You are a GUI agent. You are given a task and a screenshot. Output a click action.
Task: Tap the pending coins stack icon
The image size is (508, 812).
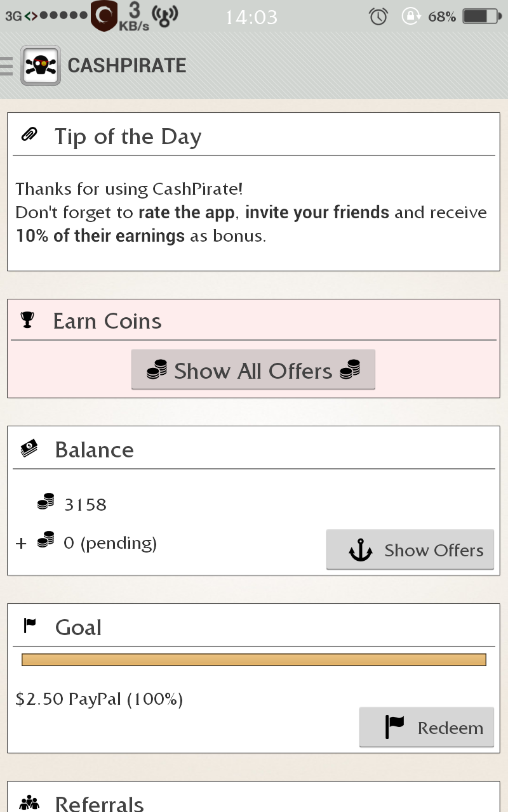click(46, 540)
